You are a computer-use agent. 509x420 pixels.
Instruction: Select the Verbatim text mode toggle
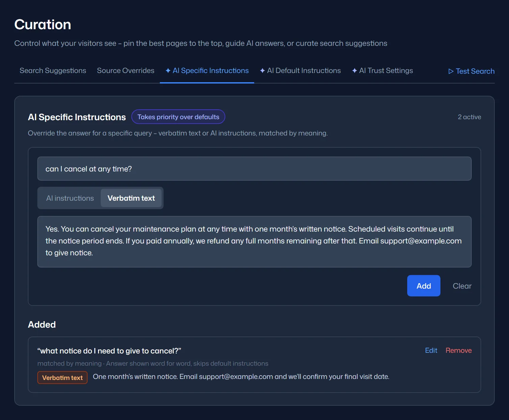131,198
